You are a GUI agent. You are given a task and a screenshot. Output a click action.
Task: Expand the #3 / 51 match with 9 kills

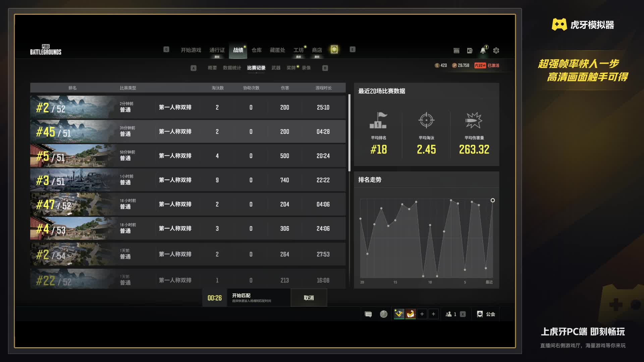tap(188, 180)
